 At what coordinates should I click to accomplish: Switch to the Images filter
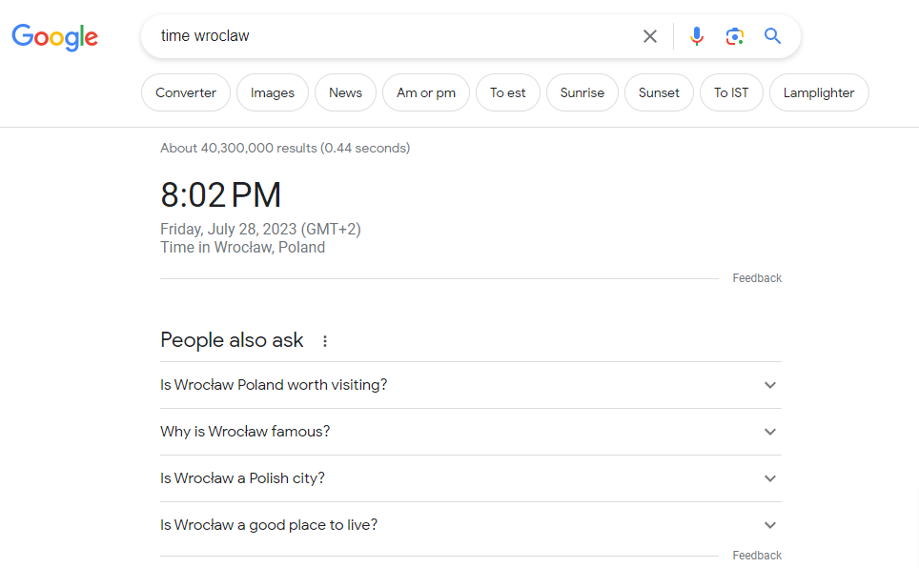click(273, 92)
